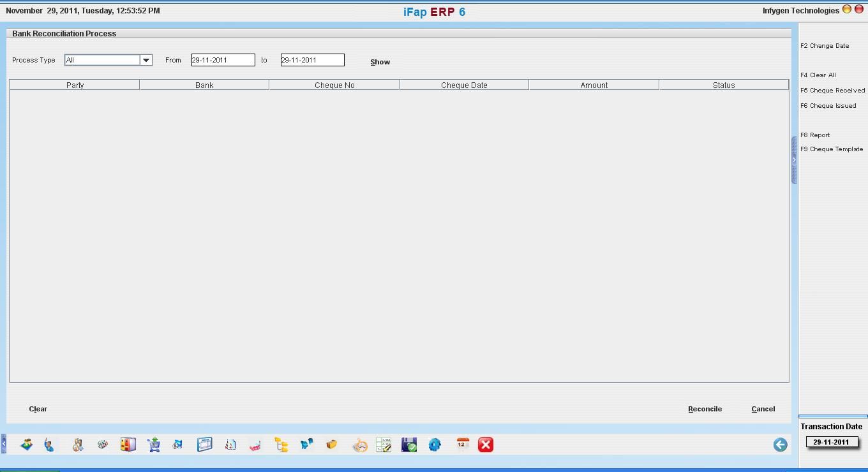Select F8 Report shortcut
The image size is (868, 472).
[x=815, y=135]
